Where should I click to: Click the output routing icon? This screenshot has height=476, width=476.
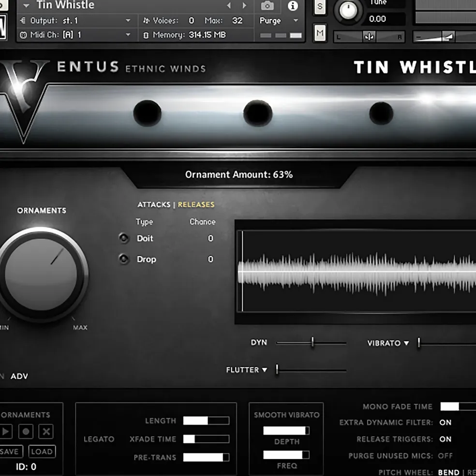pyautogui.click(x=23, y=20)
